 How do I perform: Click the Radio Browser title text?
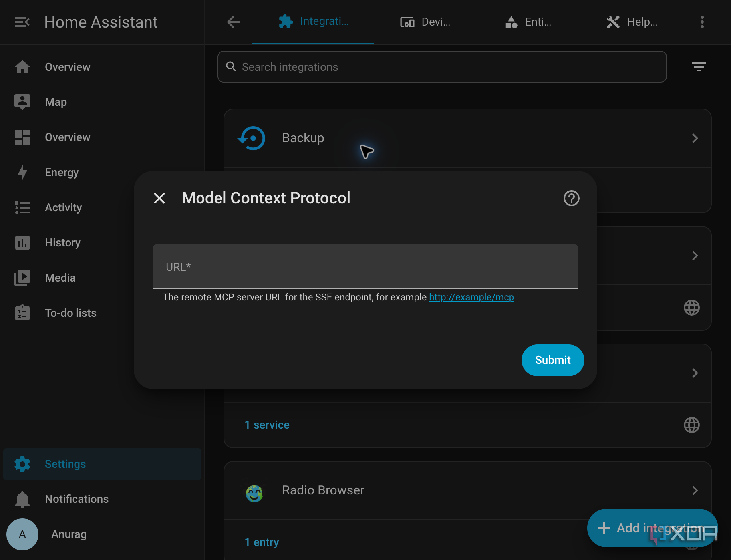click(323, 490)
